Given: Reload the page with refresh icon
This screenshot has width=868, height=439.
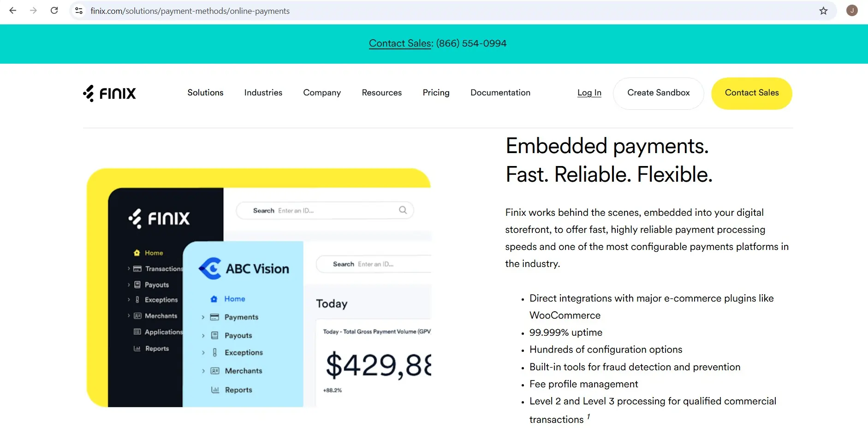Looking at the screenshot, I should [54, 11].
